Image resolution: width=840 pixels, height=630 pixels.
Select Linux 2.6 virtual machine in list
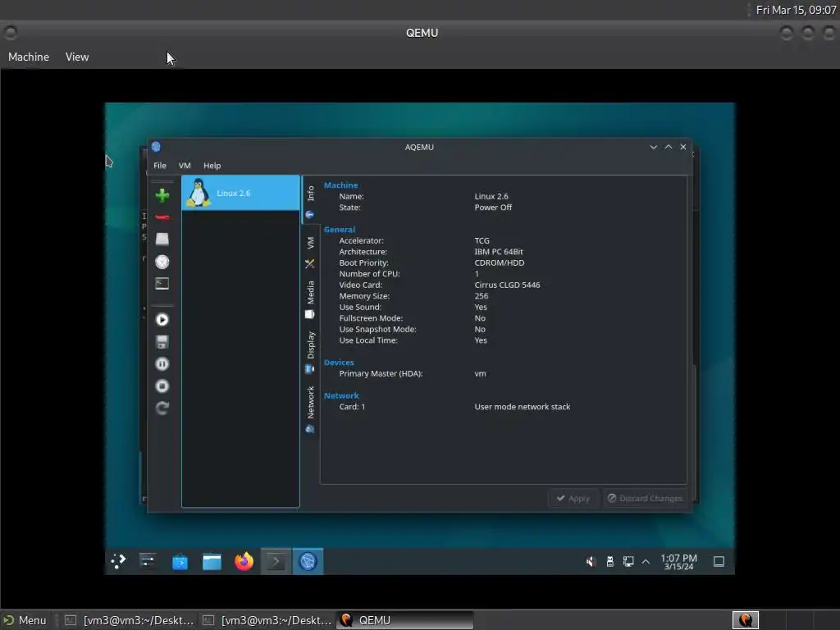(240, 193)
